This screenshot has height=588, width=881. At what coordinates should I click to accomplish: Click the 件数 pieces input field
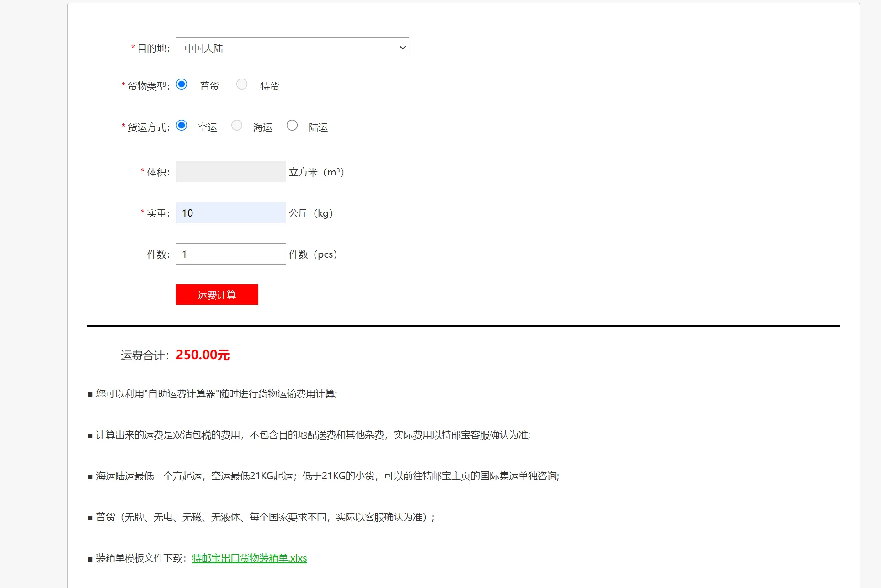(x=231, y=254)
